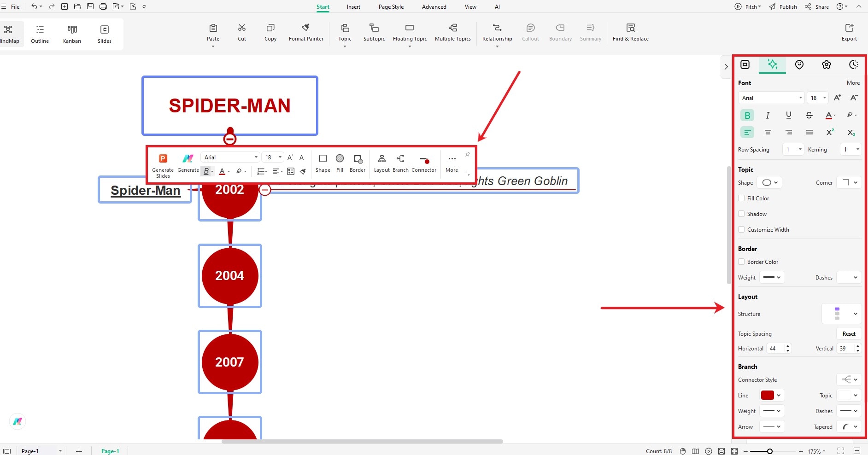Open the Tapered dropdown
Viewport: 868px width, 455px height.
click(x=849, y=426)
